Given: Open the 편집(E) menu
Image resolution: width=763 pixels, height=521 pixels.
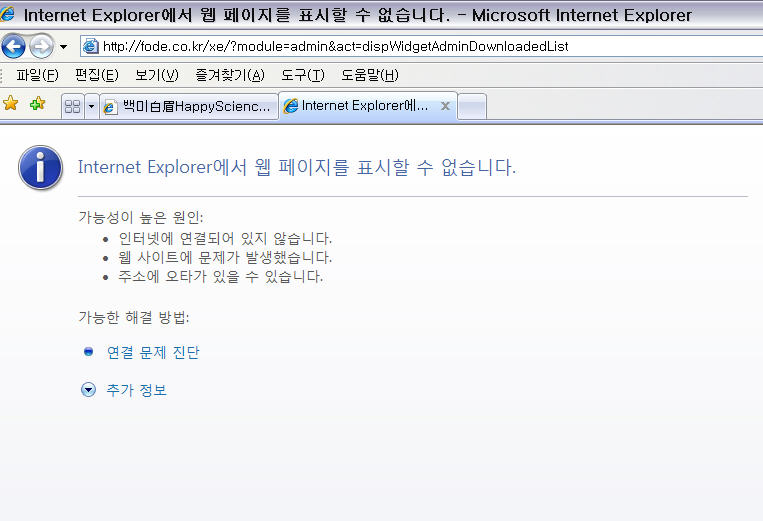Looking at the screenshot, I should [x=97, y=75].
